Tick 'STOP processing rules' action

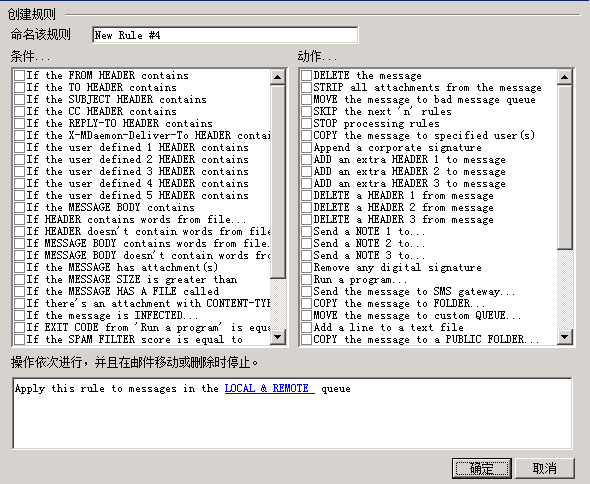pos(307,123)
